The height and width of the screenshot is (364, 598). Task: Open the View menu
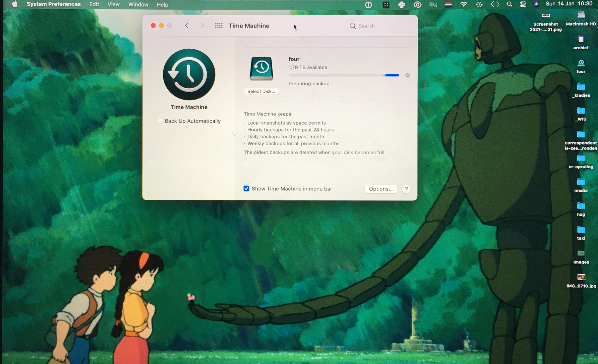pos(113,4)
